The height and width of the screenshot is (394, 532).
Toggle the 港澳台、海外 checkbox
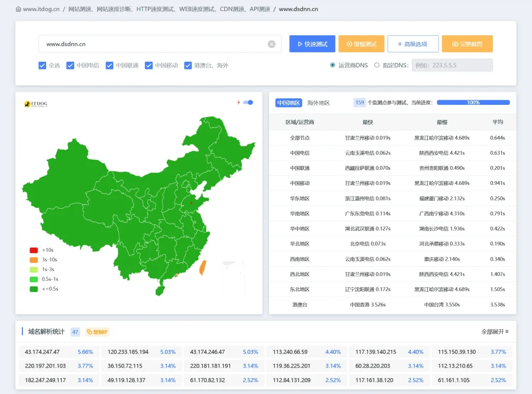pyautogui.click(x=188, y=65)
